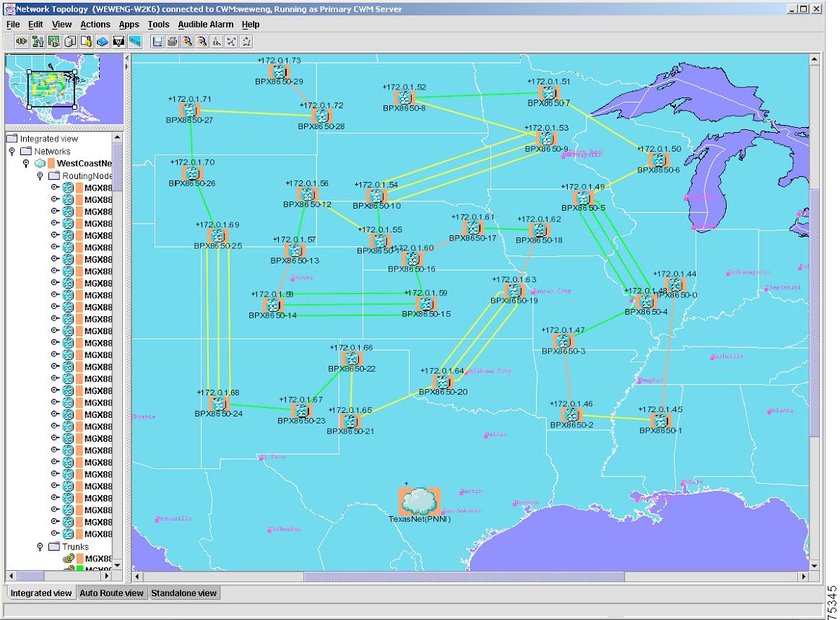
Task: Switch to the Standalone view tab
Action: [x=183, y=593]
